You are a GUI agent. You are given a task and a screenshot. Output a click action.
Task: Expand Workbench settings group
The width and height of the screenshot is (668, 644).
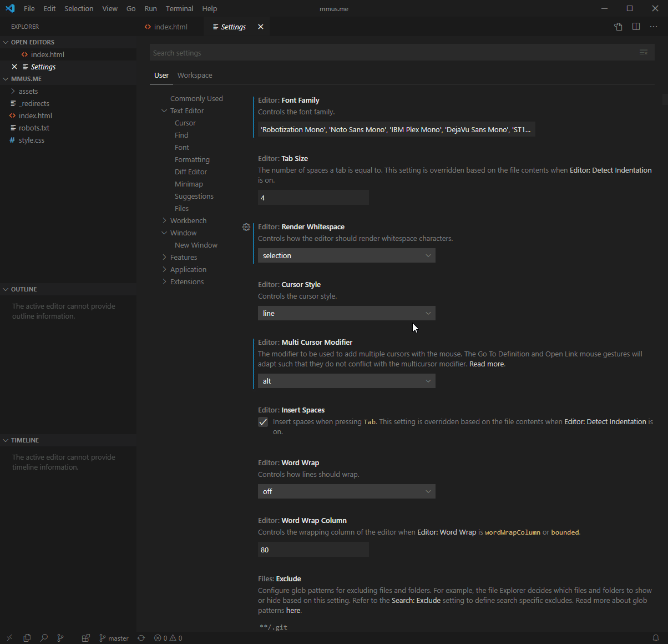(164, 220)
